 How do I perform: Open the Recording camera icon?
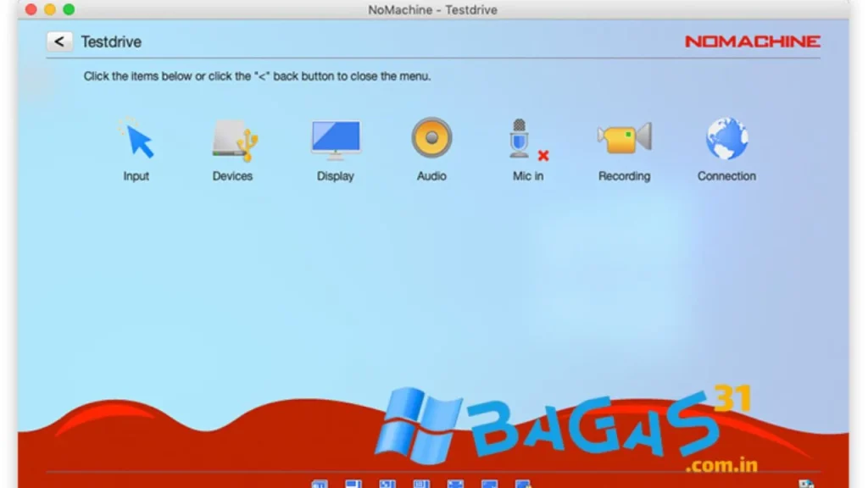pyautogui.click(x=625, y=138)
